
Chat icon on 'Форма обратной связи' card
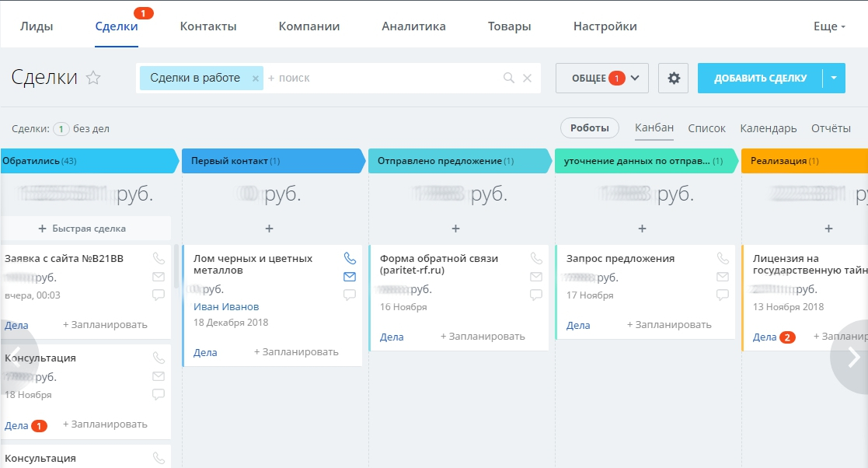point(536,295)
